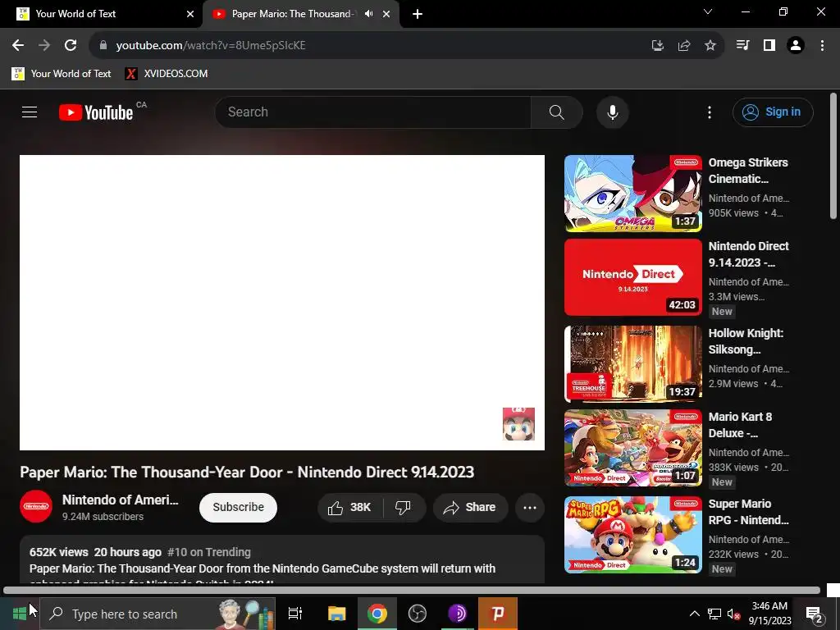The image size is (840, 630).
Task: Open YouTube settings three-dot menu
Action: click(710, 112)
